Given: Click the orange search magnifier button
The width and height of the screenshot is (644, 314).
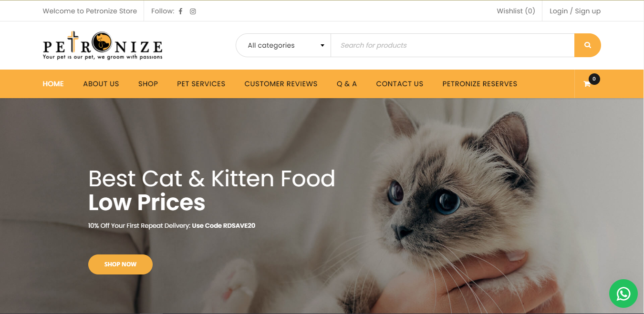Looking at the screenshot, I should (x=588, y=45).
